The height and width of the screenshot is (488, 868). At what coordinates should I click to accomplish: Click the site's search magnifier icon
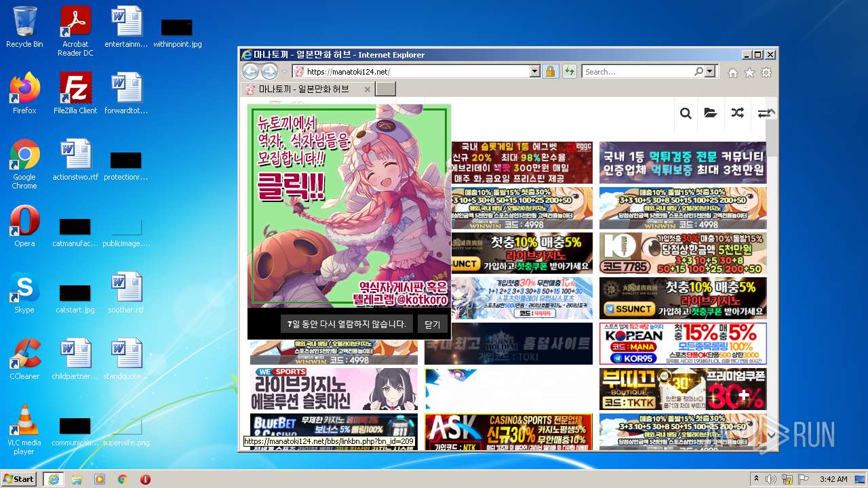pos(686,113)
